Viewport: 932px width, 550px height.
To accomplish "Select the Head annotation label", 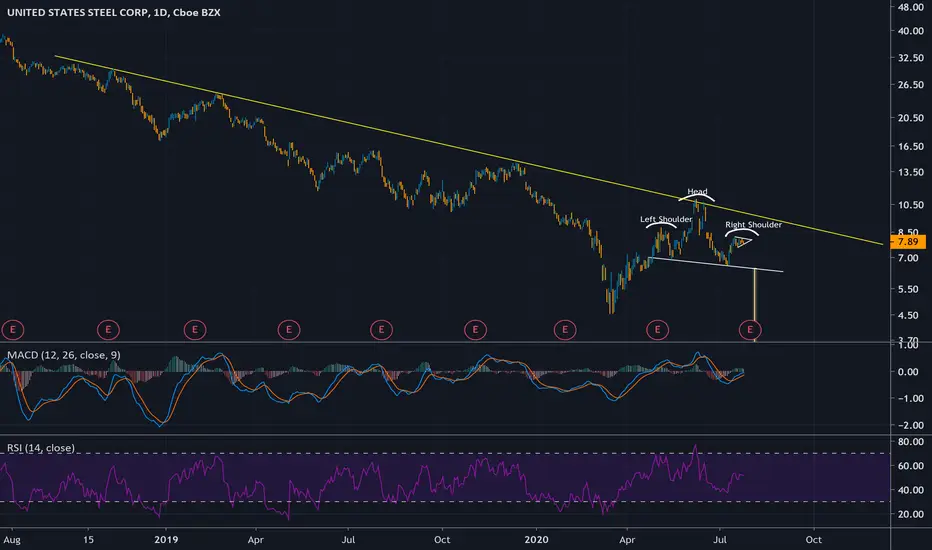I will pyautogui.click(x=697, y=191).
